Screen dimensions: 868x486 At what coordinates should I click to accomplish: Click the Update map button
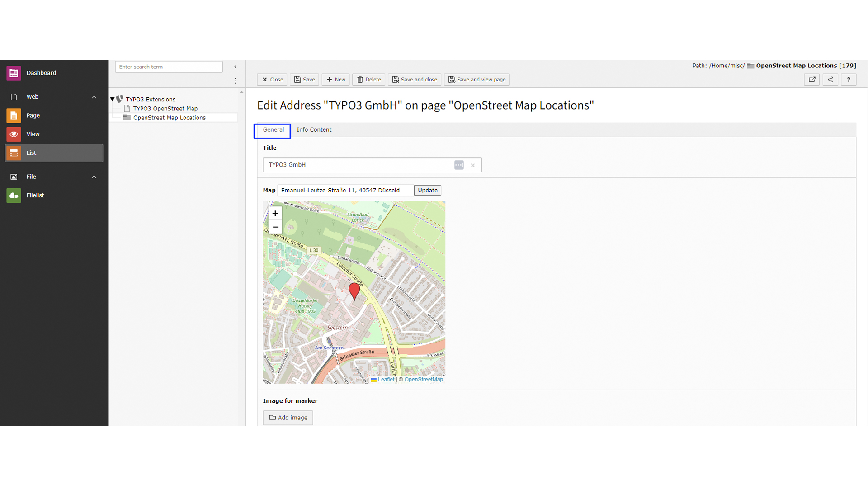(427, 191)
